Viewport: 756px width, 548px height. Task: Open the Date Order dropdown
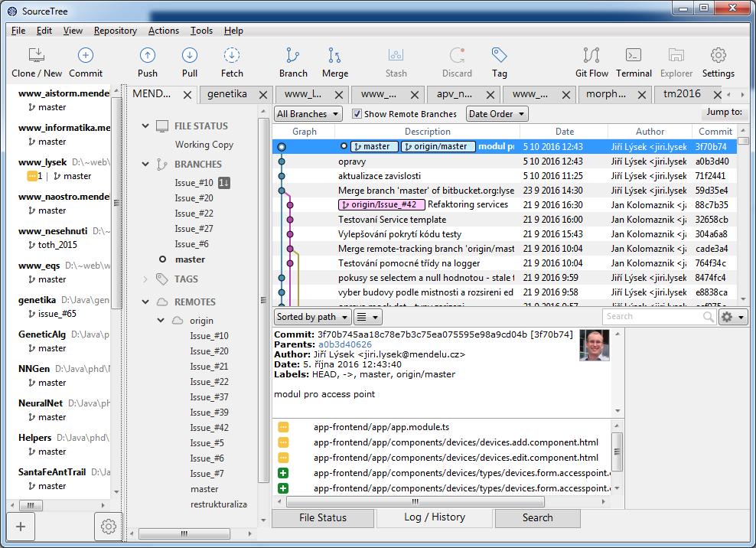click(x=497, y=114)
